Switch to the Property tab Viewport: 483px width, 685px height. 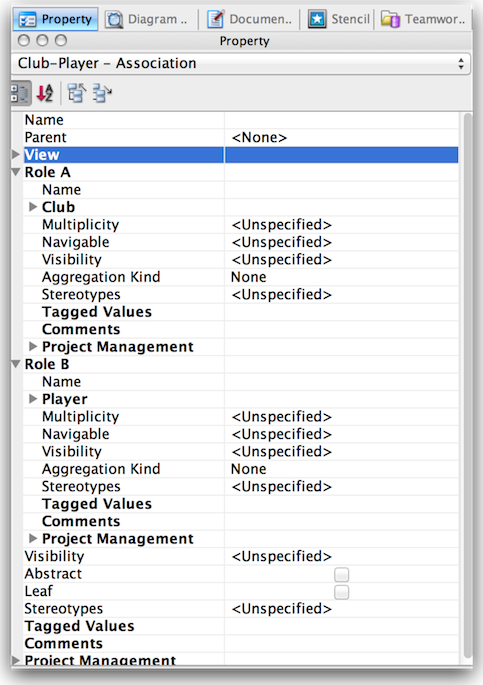click(55, 19)
